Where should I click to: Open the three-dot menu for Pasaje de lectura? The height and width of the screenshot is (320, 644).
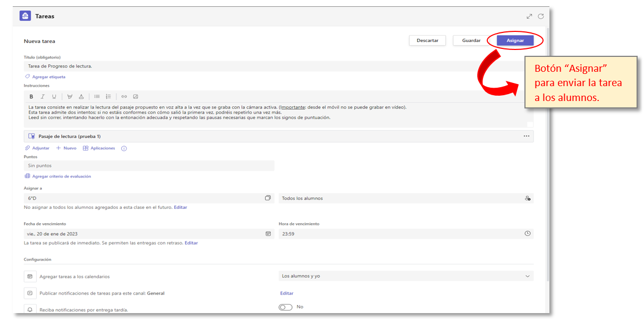pyautogui.click(x=526, y=137)
